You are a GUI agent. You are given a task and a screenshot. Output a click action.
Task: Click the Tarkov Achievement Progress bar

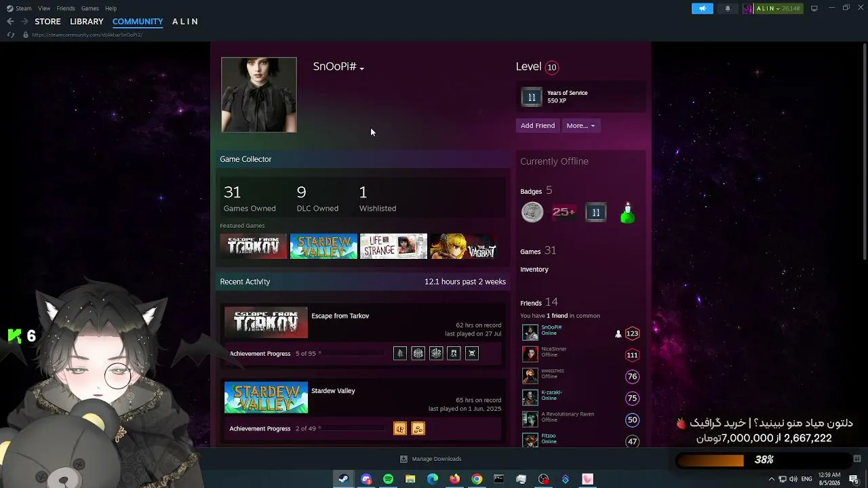click(x=353, y=354)
